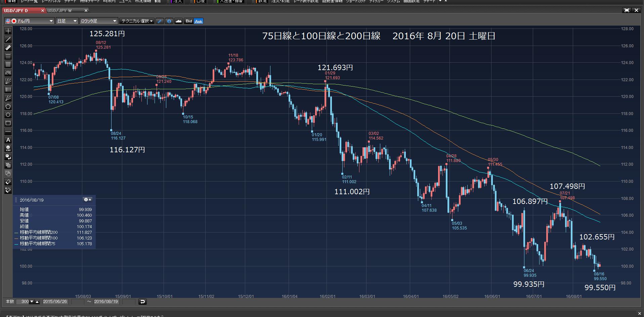Click the 高値 value 100.460
The image size is (644, 317).
click(x=84, y=215)
